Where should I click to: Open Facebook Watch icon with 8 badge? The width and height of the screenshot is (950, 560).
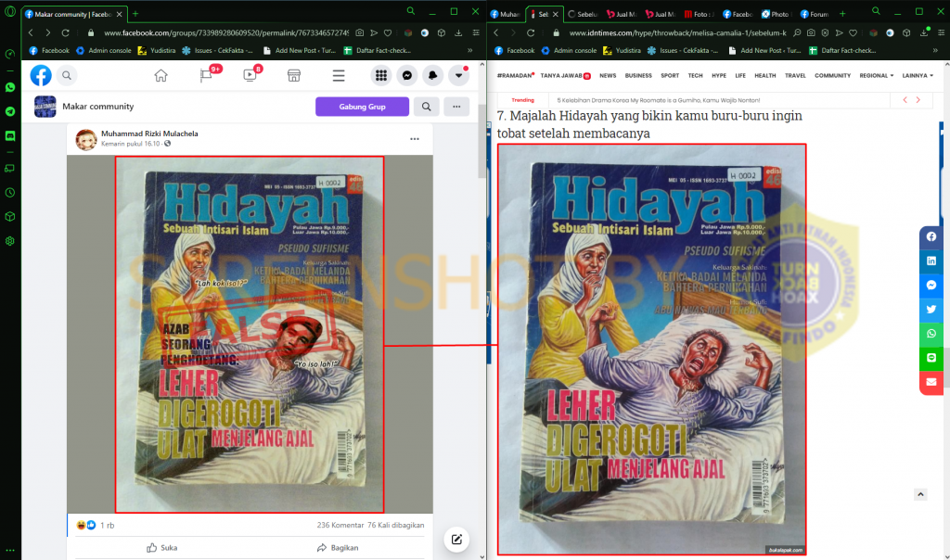pos(250,75)
